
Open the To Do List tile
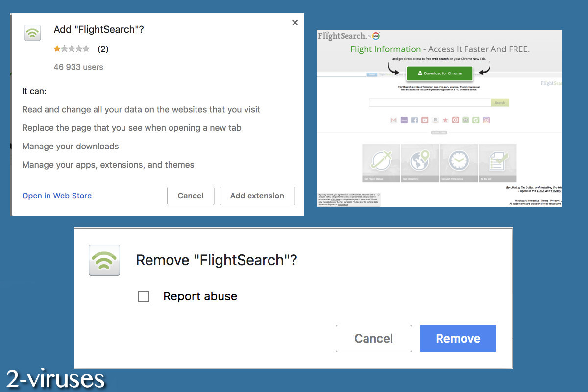(497, 162)
